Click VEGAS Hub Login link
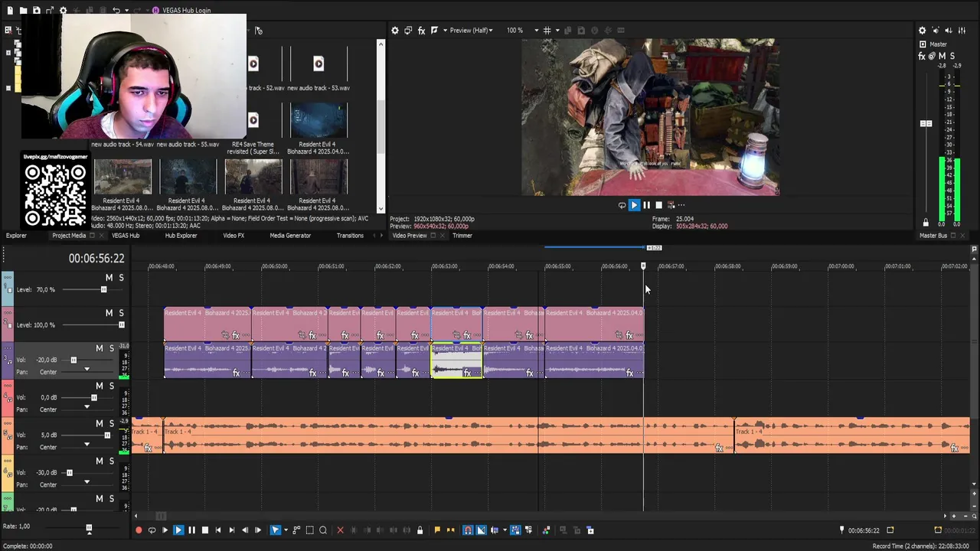 pos(187,11)
